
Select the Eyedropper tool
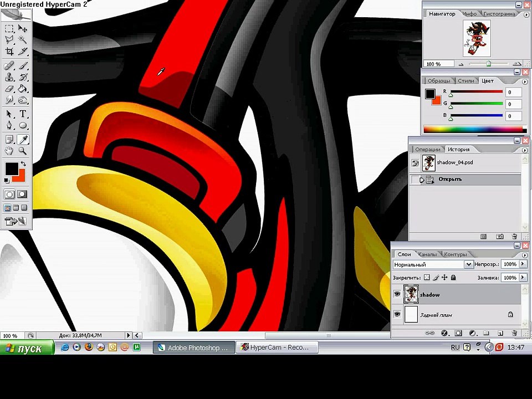point(23,139)
